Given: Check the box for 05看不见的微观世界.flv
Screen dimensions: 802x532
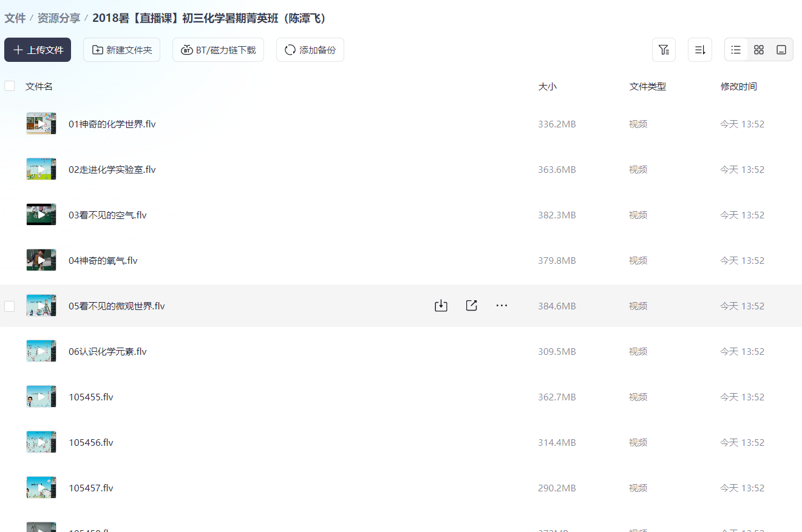Looking at the screenshot, I should tap(10, 306).
